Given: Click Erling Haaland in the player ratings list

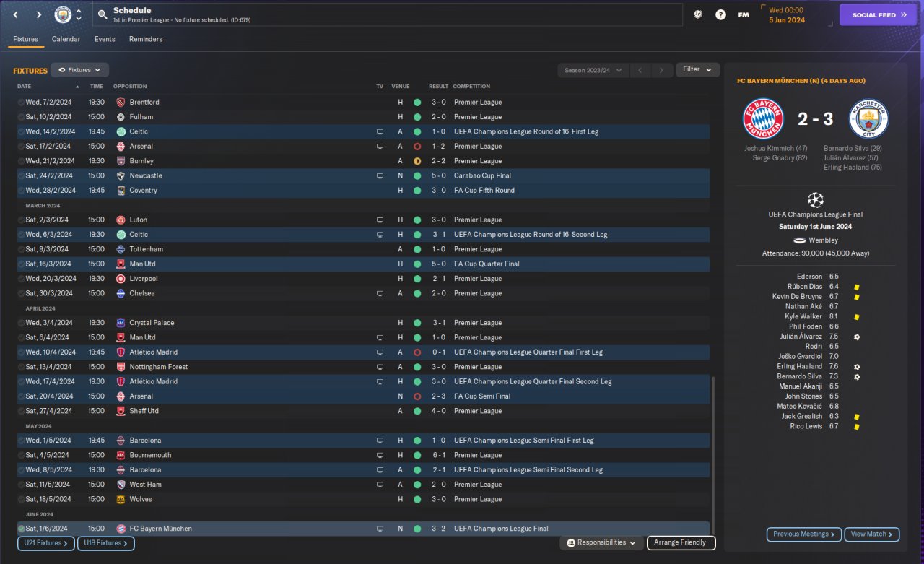Looking at the screenshot, I should coord(800,366).
